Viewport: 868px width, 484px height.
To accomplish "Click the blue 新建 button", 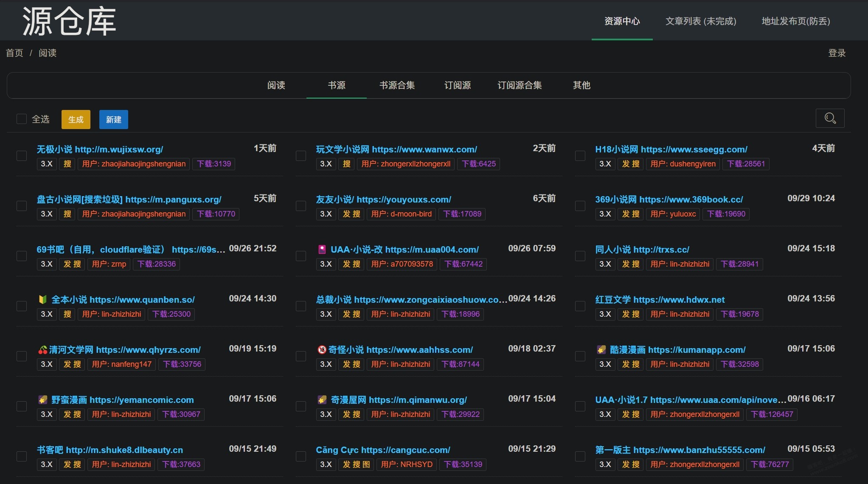I will [x=113, y=119].
